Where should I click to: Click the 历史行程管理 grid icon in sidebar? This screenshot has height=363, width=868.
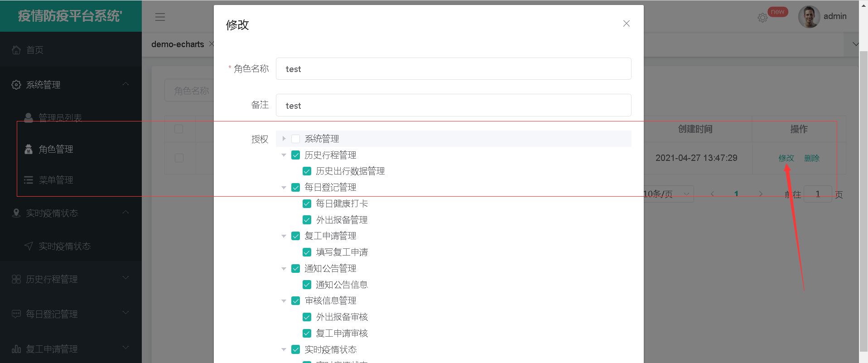point(16,279)
